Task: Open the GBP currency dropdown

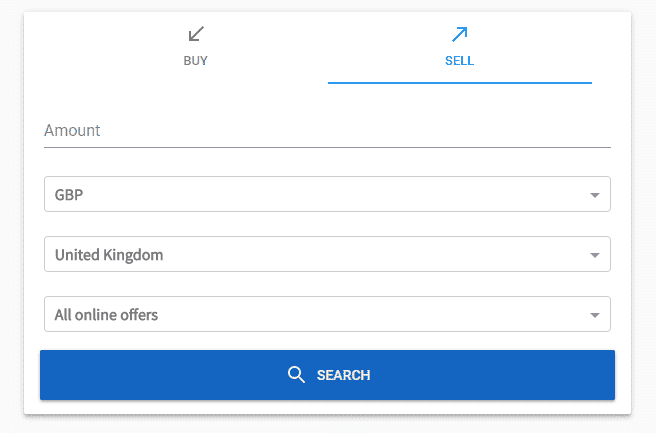Action: [327, 194]
